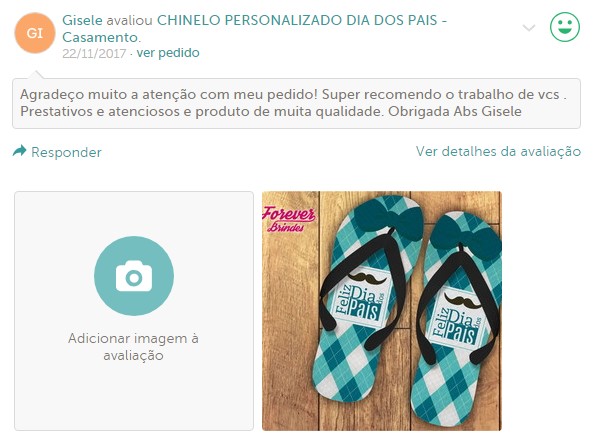Viewport: 593px width, 443px height.
Task: Click the review date 22/11/2017
Action: coord(94,53)
